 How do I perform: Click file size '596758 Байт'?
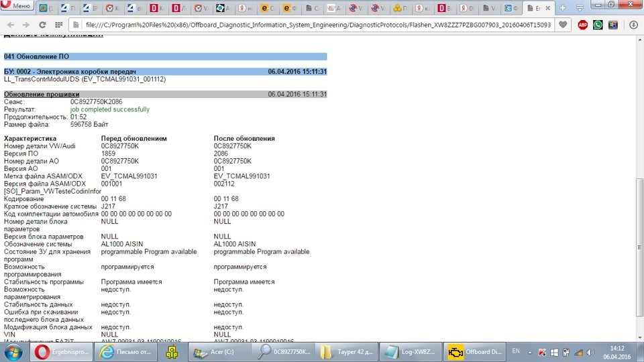click(x=89, y=125)
